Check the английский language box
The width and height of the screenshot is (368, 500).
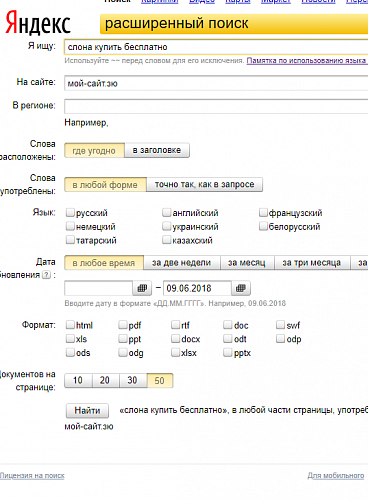[166, 213]
